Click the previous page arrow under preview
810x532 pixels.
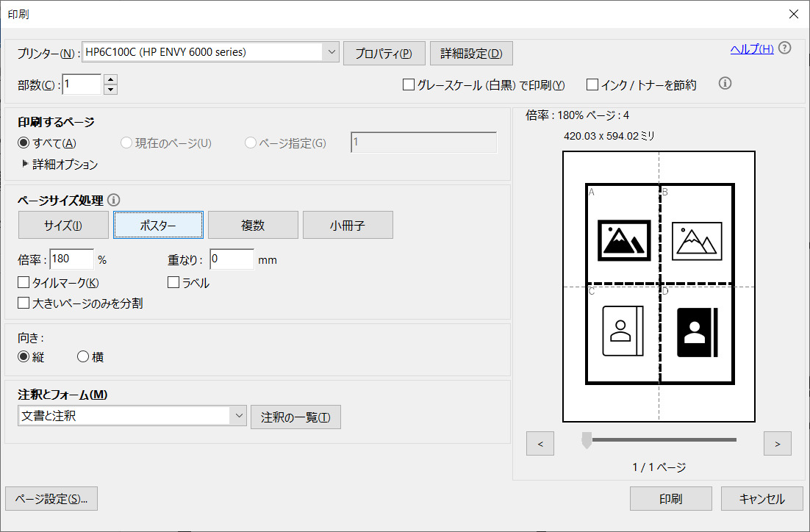point(540,444)
